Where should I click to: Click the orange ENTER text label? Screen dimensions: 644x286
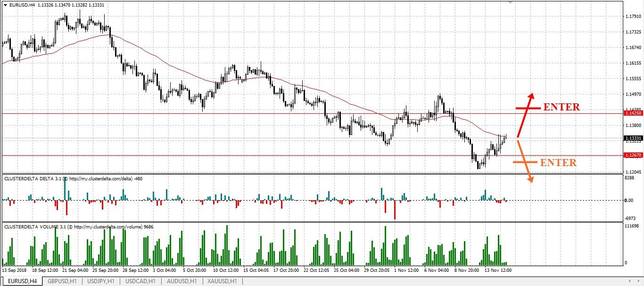pyautogui.click(x=558, y=163)
